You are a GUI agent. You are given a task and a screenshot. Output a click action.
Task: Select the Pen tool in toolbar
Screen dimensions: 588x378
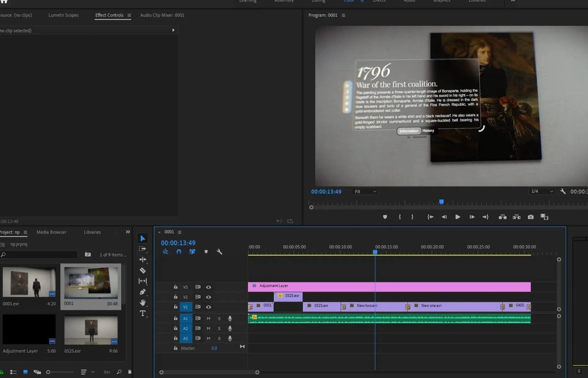pyautogui.click(x=143, y=291)
